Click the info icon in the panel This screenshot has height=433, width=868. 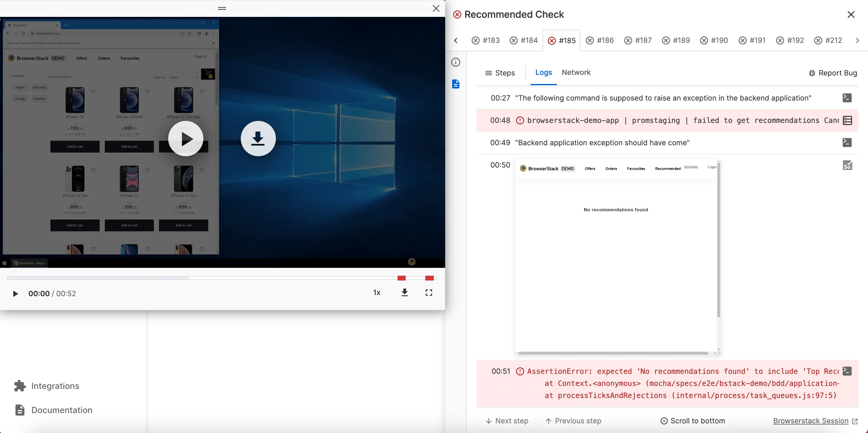click(x=455, y=62)
